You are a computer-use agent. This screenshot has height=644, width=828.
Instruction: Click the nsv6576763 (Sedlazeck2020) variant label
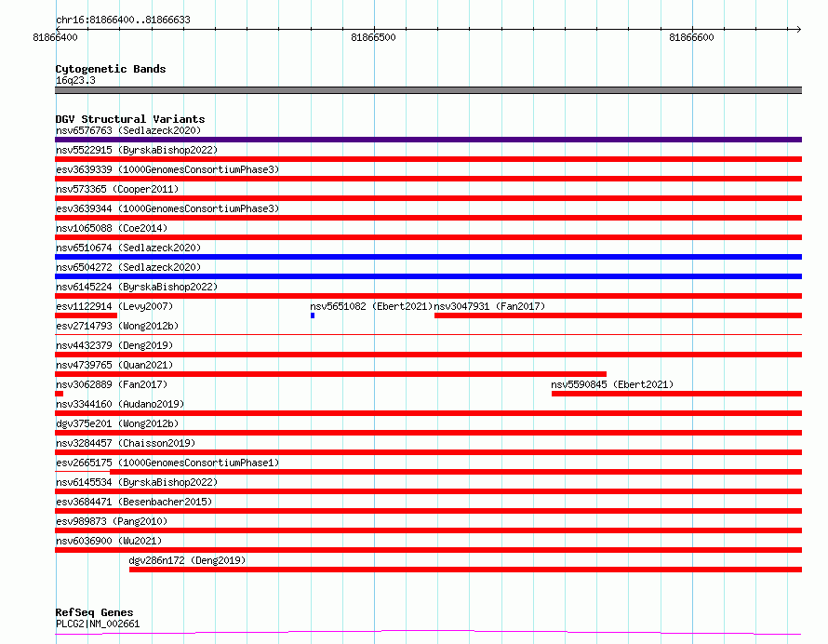128,130
